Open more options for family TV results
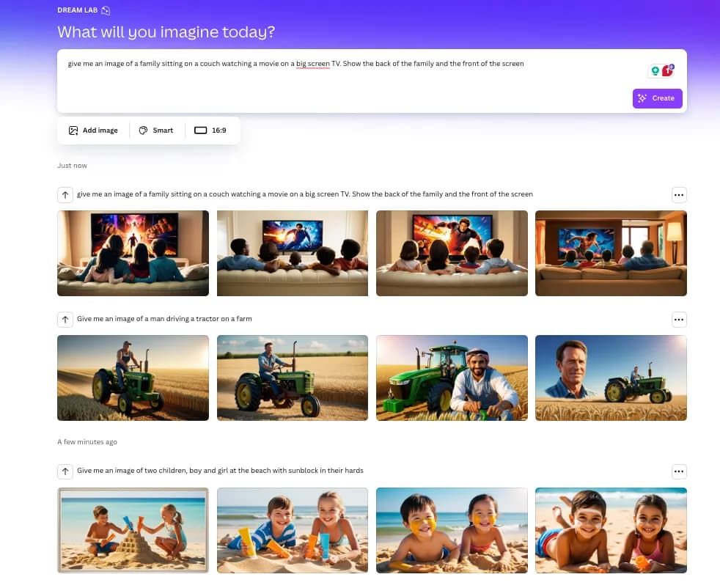This screenshot has width=720, height=588. coord(679,194)
